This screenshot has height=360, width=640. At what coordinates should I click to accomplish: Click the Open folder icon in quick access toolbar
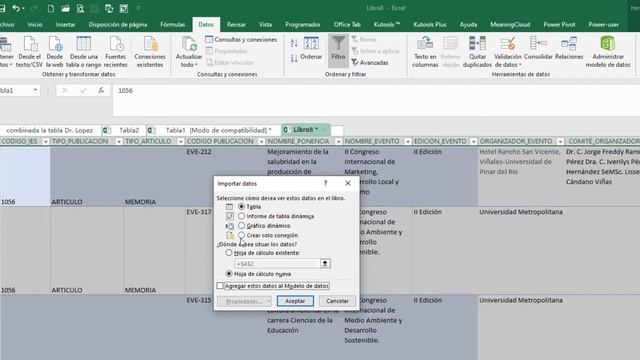pos(65,8)
